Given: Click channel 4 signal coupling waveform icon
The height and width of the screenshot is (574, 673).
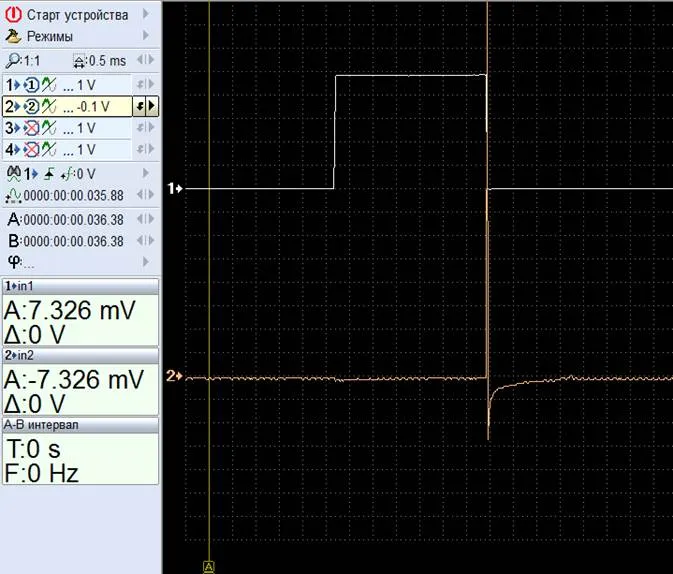Looking at the screenshot, I should (x=49, y=149).
